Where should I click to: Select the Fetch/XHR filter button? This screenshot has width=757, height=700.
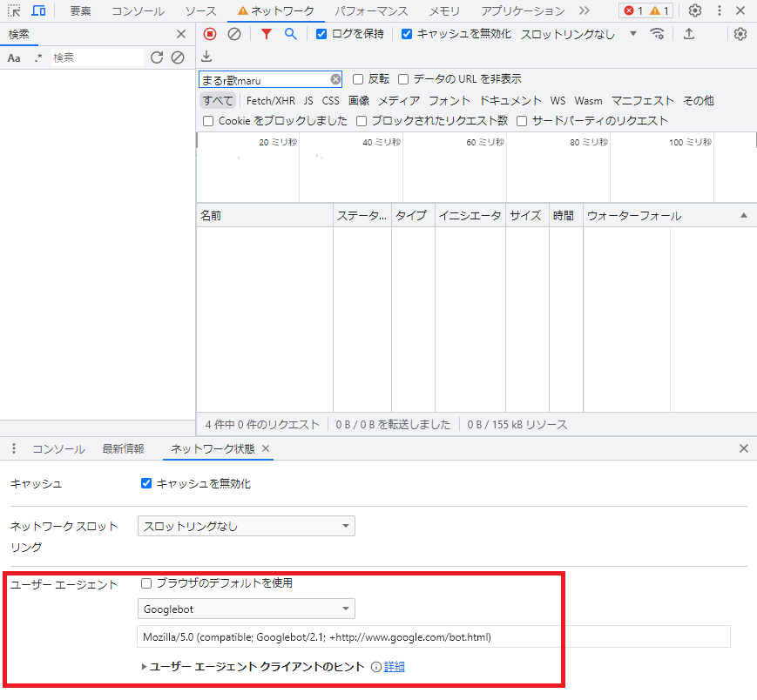pos(270,101)
